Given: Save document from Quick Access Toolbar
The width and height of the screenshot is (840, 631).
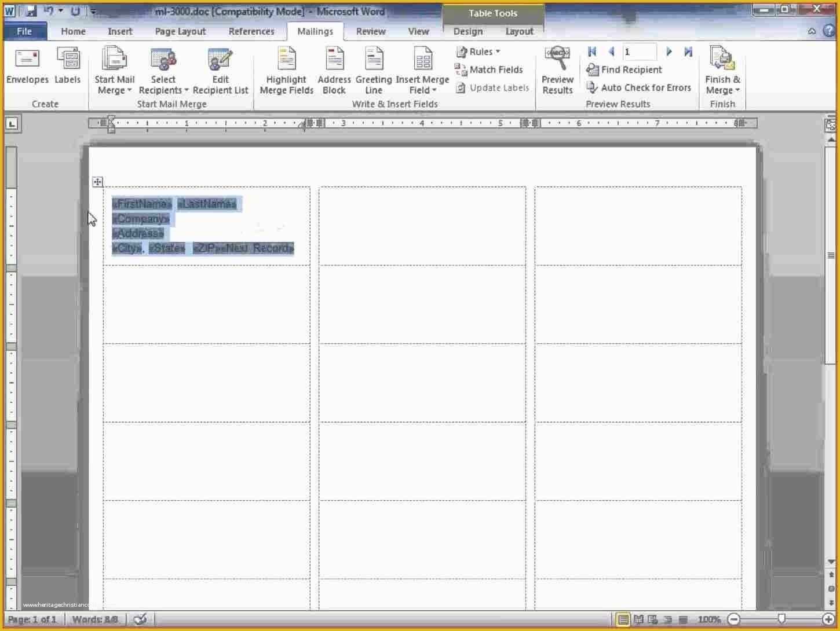Looking at the screenshot, I should tap(30, 10).
